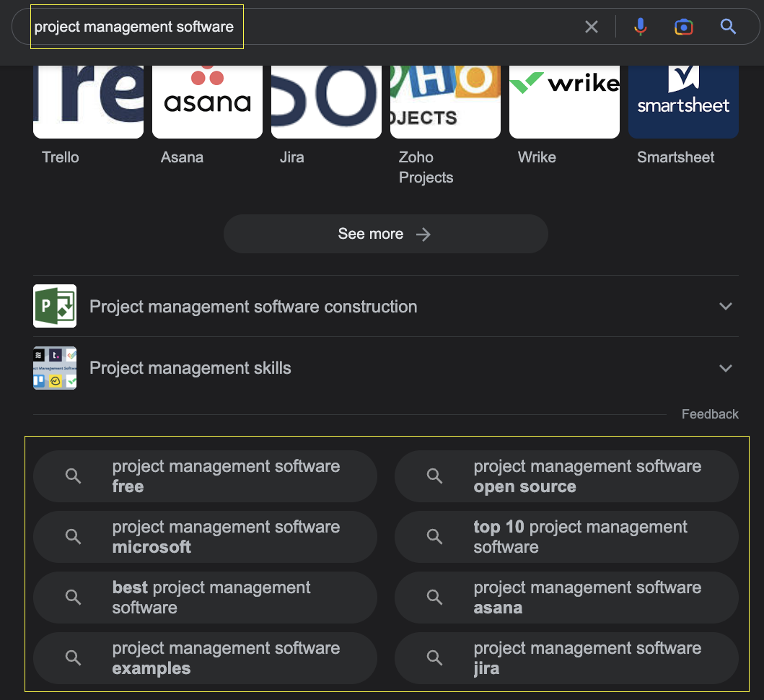Viewport: 764px width, 700px height.
Task: Click the magnifier icon on the 'open source' suggestion
Action: pyautogui.click(x=434, y=476)
